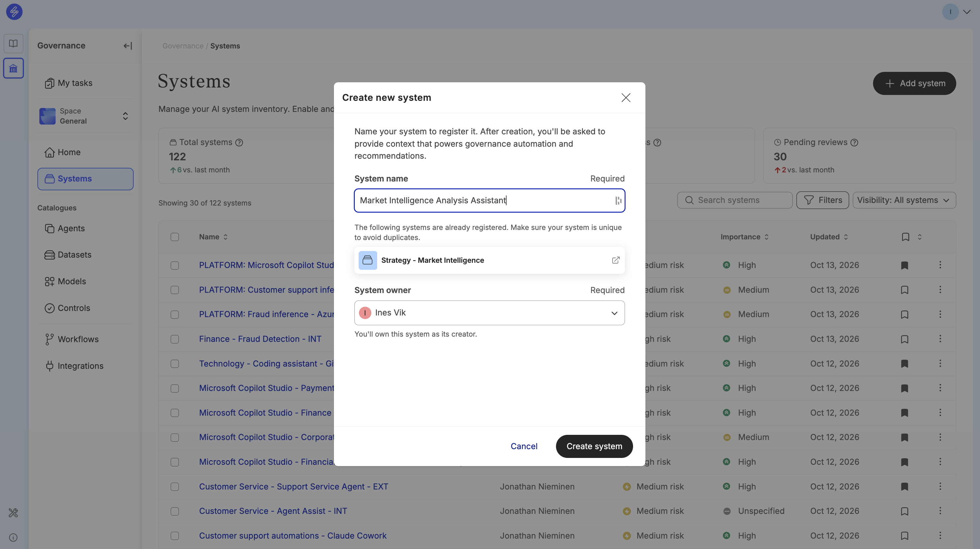Screen dimensions: 980x549
Task: Click the tools icon at the bottom left
Action: pos(13,513)
